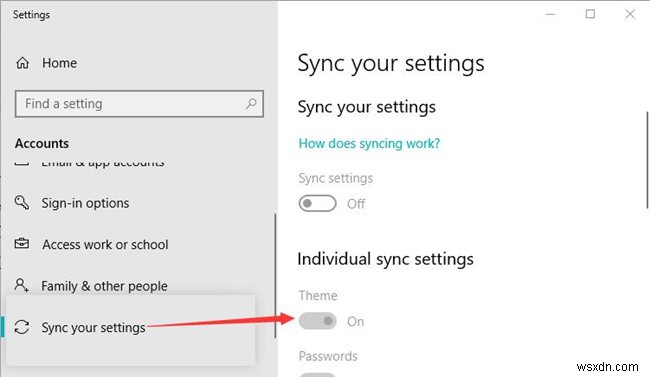Focus the Find a setting search field
650x377 pixels.
click(139, 104)
